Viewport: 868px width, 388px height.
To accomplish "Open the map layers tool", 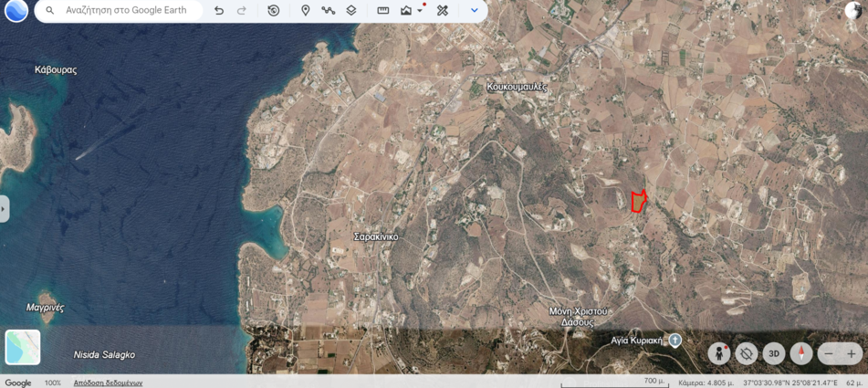I will click(x=351, y=11).
